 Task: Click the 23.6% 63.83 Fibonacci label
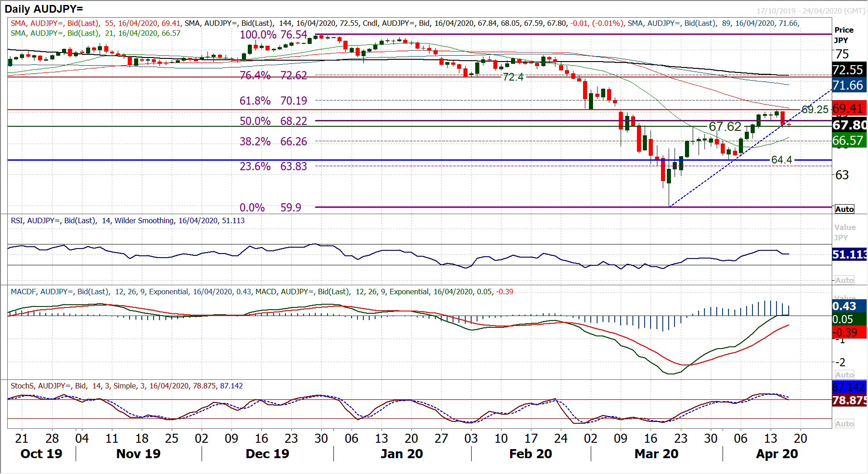(x=273, y=166)
